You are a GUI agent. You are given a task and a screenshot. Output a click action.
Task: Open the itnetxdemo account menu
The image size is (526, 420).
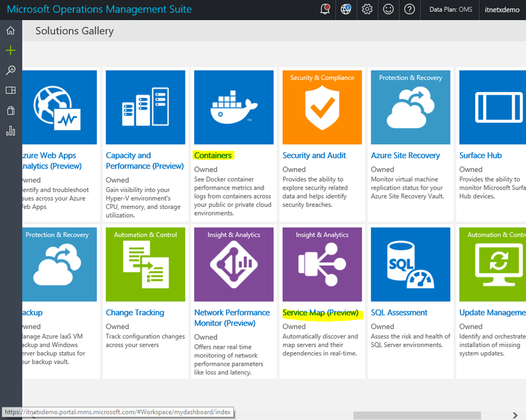tap(502, 10)
